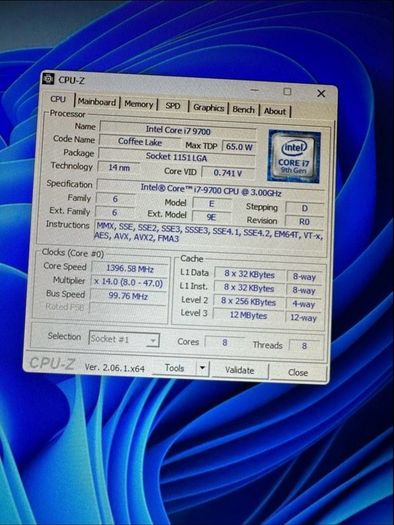Click the Name field showing Intel Core i7 9700
The width and height of the screenshot is (394, 525).
click(178, 130)
